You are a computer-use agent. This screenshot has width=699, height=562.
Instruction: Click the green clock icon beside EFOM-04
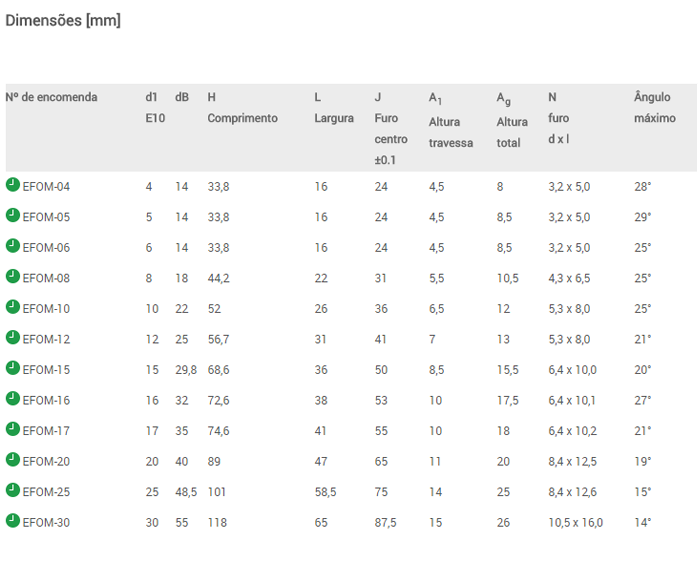[13, 185]
